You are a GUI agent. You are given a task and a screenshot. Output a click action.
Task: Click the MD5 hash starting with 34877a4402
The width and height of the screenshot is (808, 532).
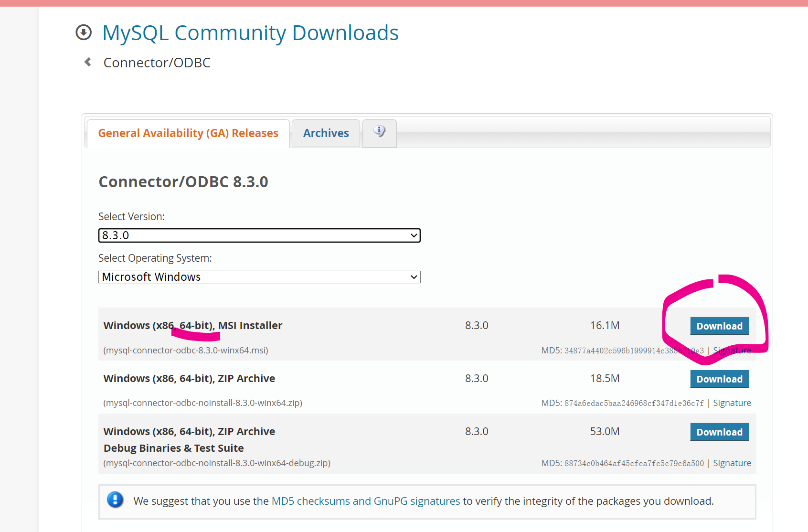coord(634,351)
